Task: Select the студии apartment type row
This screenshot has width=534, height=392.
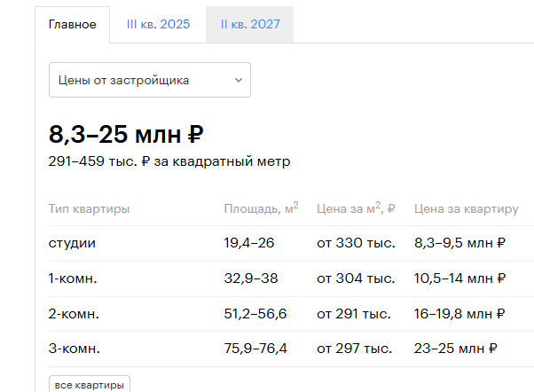Action: coord(291,244)
